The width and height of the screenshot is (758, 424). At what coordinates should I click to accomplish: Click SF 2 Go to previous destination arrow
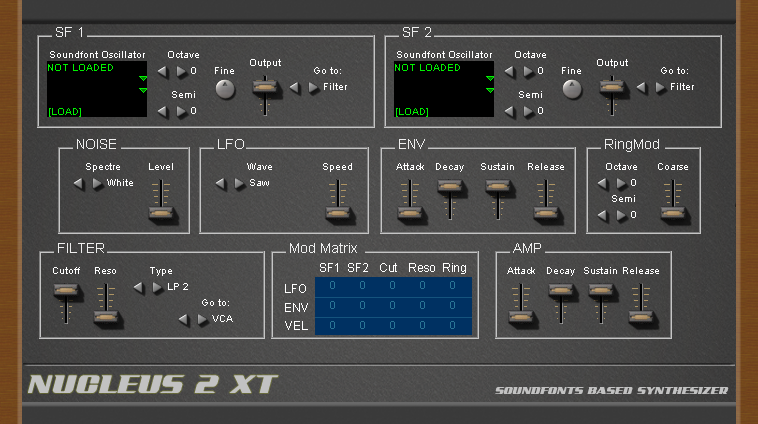point(641,88)
